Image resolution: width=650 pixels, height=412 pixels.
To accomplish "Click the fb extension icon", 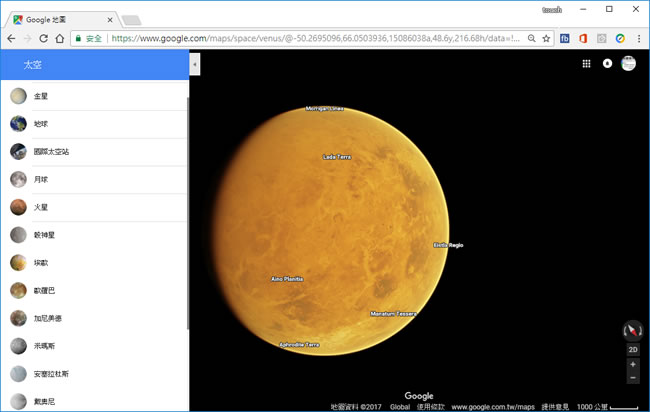I will click(565, 38).
